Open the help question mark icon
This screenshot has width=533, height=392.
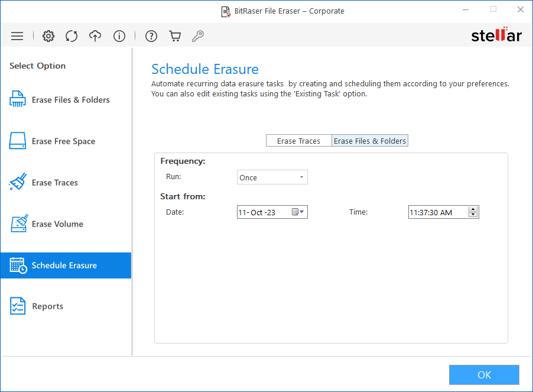(151, 36)
